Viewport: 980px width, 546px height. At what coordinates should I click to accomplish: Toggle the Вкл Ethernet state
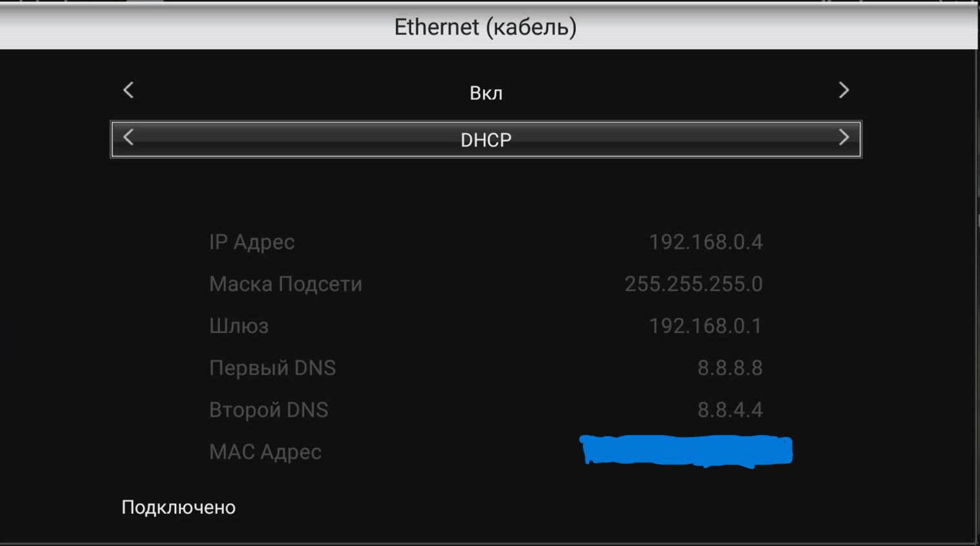coord(485,93)
